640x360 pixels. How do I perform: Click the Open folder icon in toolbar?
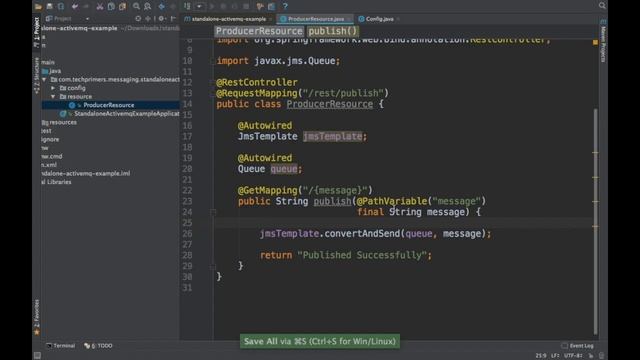click(38, 6)
